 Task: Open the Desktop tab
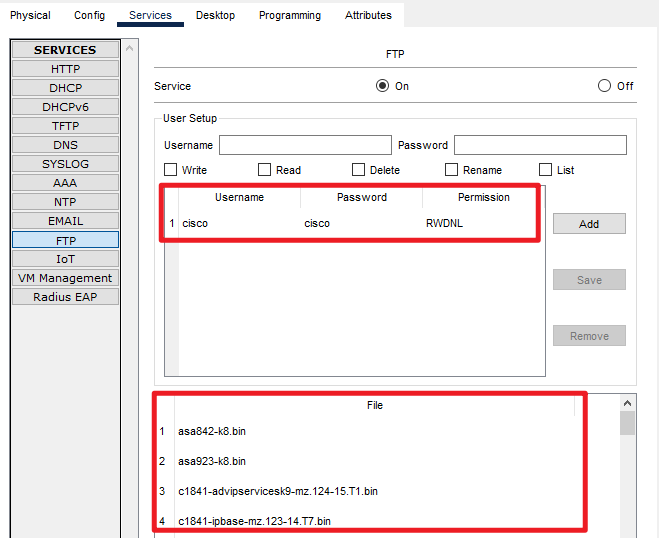[x=215, y=15]
